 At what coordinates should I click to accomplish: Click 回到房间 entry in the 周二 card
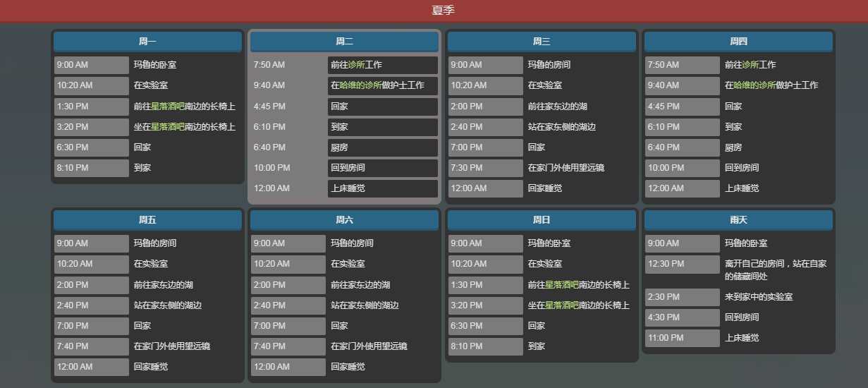(383, 168)
